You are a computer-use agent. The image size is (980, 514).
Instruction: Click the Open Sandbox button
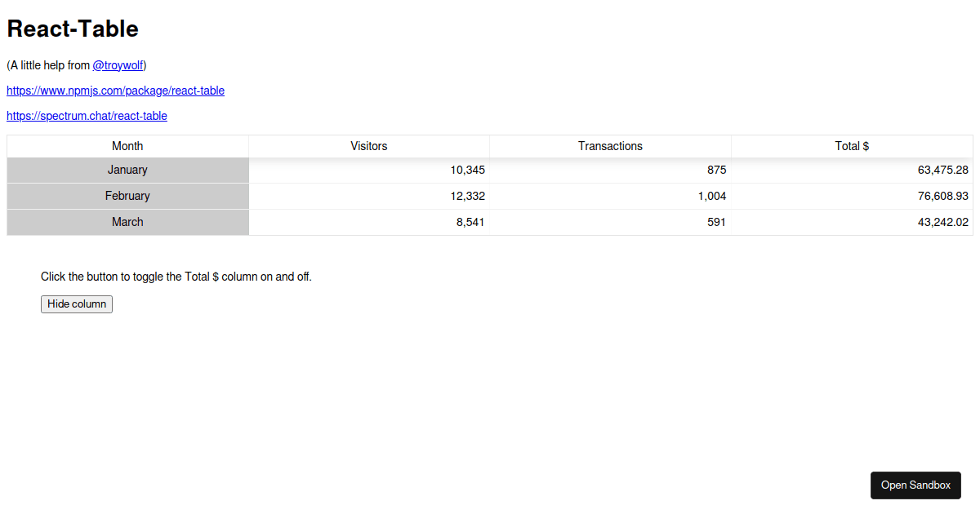[x=915, y=485]
